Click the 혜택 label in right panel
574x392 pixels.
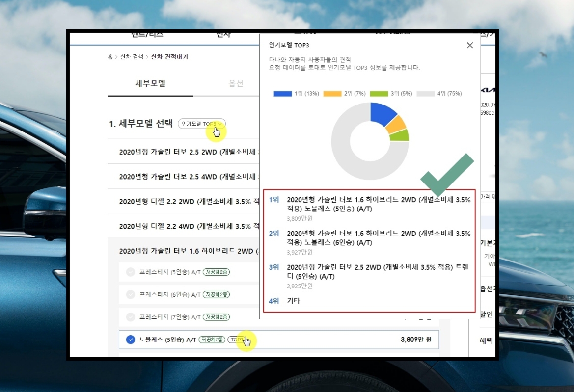tap(486, 341)
